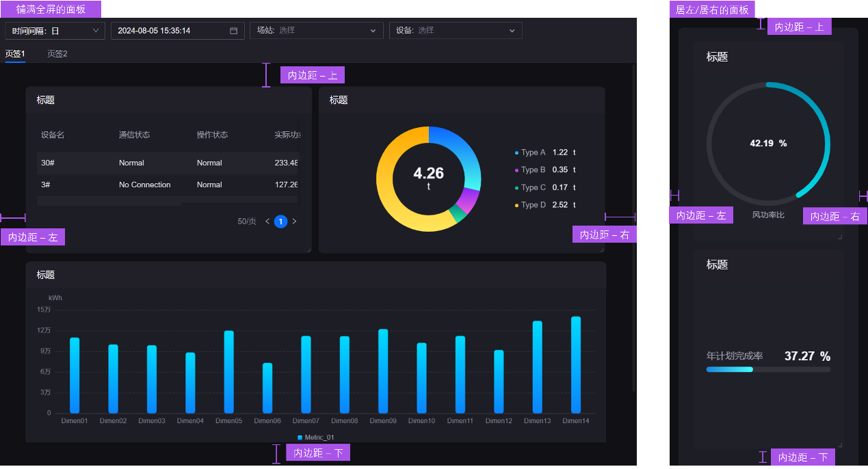Switch to the 页签2 tab
The width and height of the screenshot is (868, 469).
(57, 54)
